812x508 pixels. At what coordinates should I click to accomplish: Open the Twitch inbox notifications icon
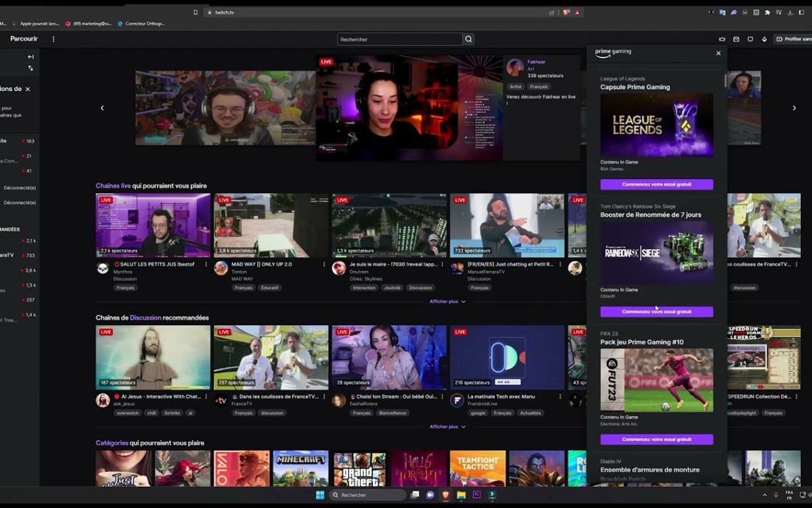point(736,39)
